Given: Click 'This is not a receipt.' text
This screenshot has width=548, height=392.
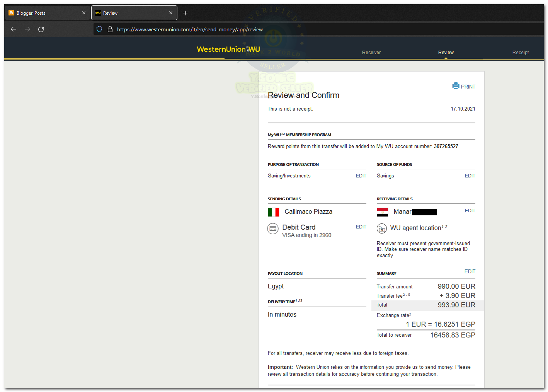Looking at the screenshot, I should pos(290,109).
